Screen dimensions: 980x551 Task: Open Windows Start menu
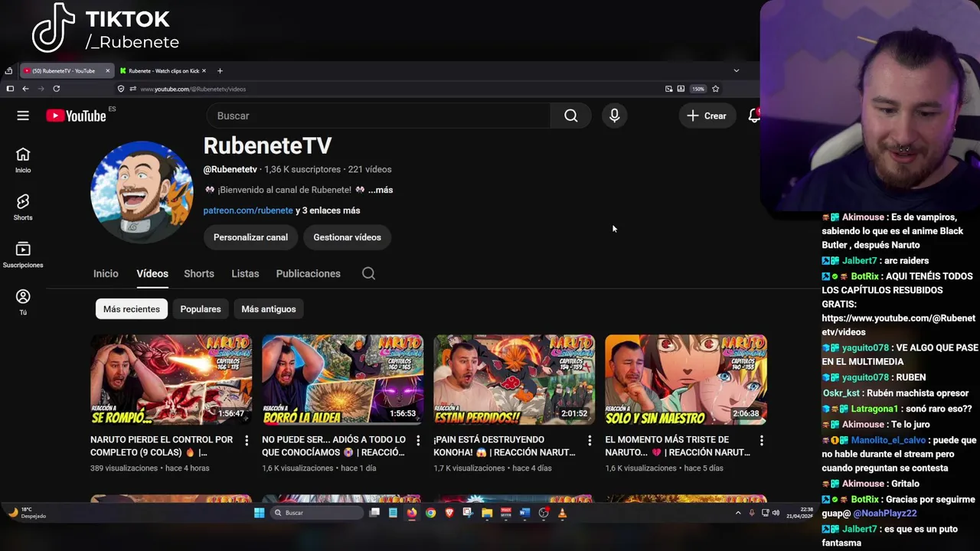point(259,513)
